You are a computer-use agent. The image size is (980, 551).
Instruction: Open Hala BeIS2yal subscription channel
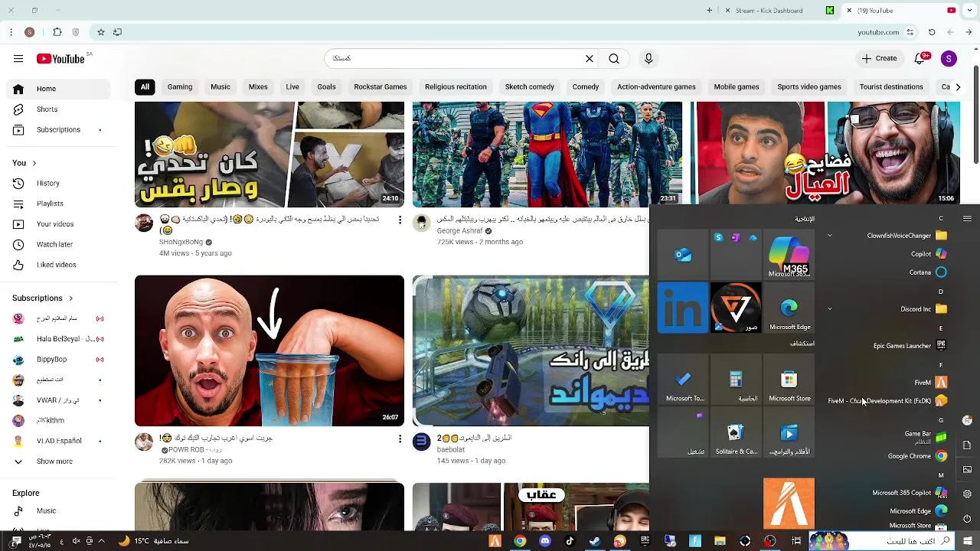point(59,339)
